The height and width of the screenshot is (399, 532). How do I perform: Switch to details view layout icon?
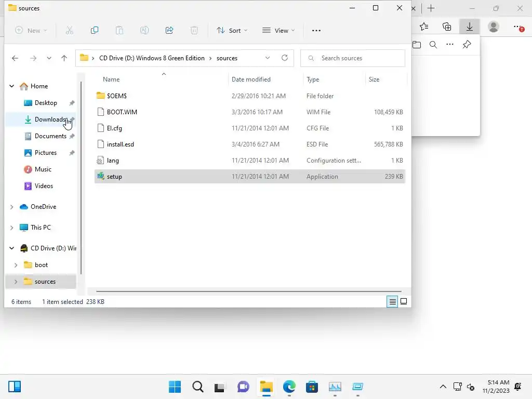pos(393,301)
